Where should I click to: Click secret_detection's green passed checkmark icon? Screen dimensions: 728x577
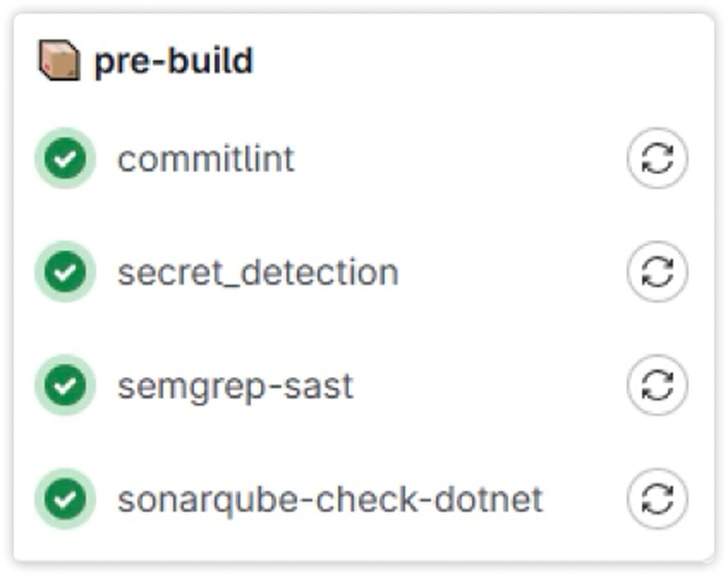pos(65,272)
